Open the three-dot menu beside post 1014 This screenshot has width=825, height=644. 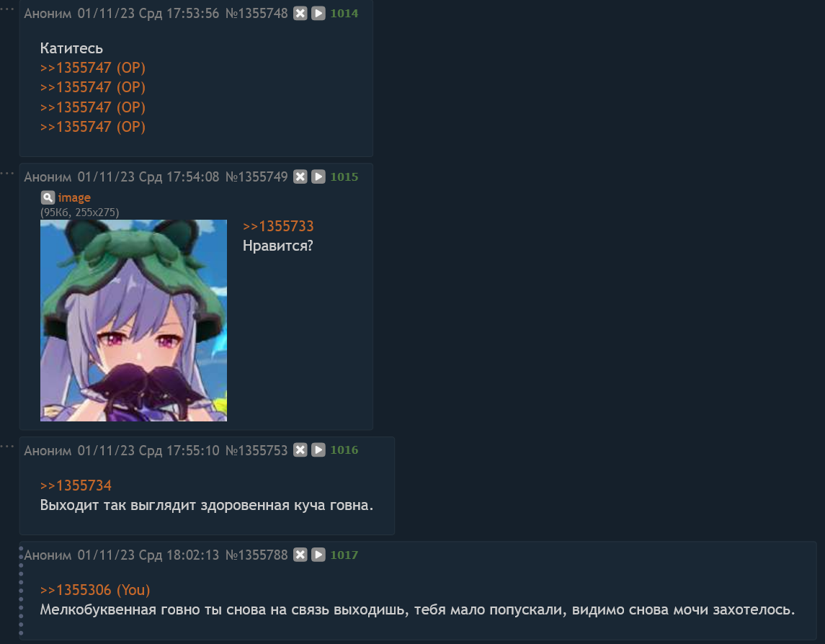pos(6,9)
